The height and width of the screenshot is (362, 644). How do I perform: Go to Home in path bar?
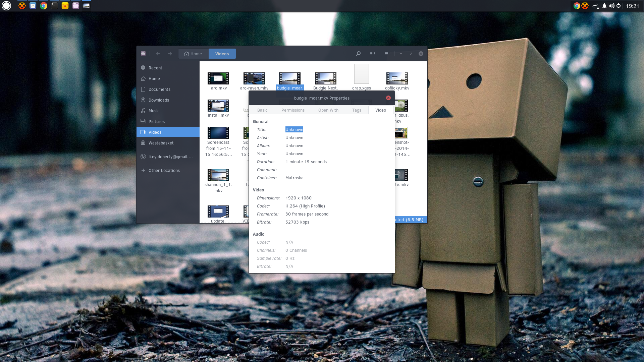click(193, 54)
